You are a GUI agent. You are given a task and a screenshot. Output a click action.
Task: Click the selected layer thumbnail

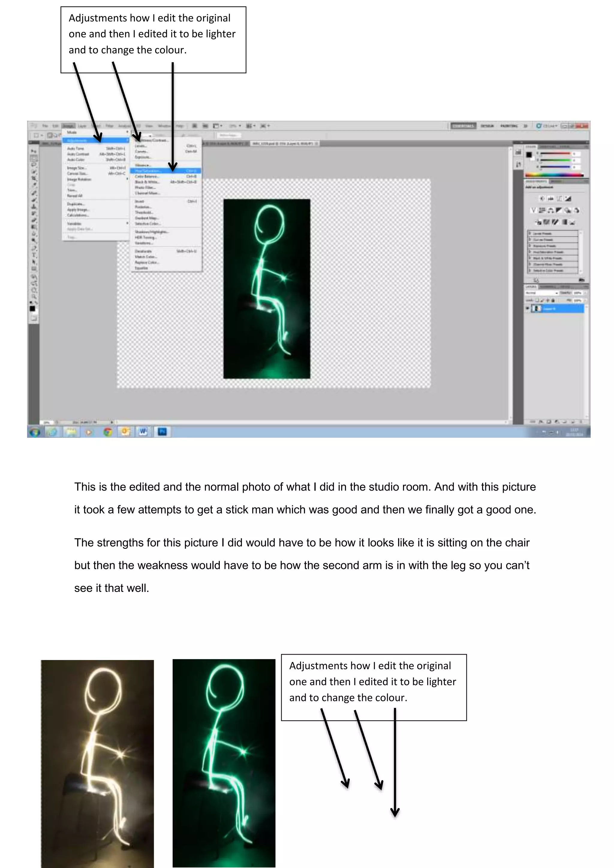pos(536,308)
